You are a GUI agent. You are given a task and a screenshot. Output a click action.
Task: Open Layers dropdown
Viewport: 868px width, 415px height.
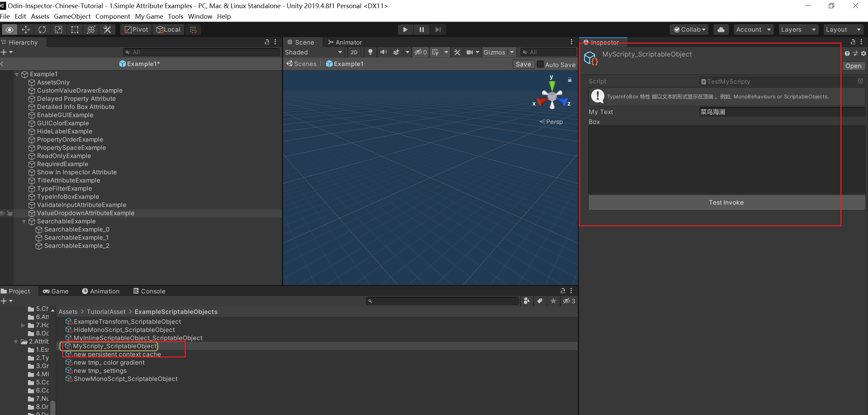[798, 30]
